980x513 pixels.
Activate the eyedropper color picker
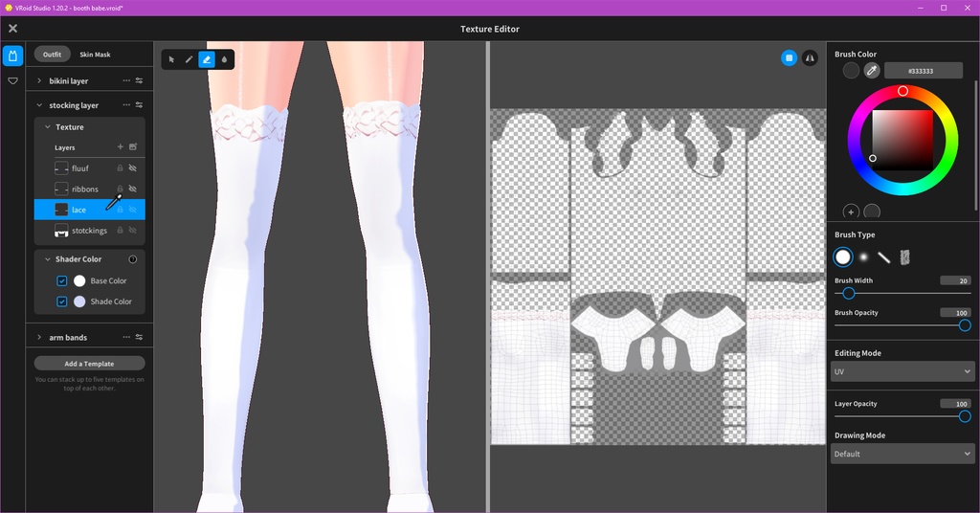(x=871, y=71)
